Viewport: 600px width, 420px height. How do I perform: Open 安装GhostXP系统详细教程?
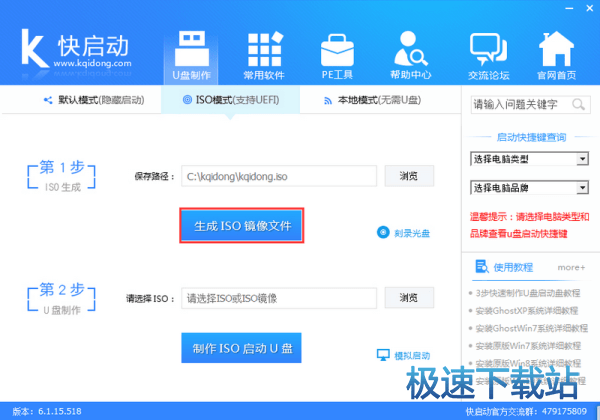coord(527,311)
